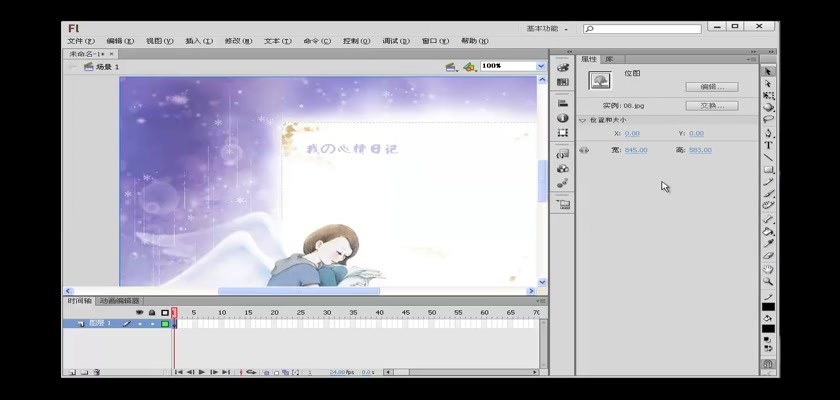The width and height of the screenshot is (840, 400).
Task: Collapse the Properties panel dock arrows
Action: (753, 52)
